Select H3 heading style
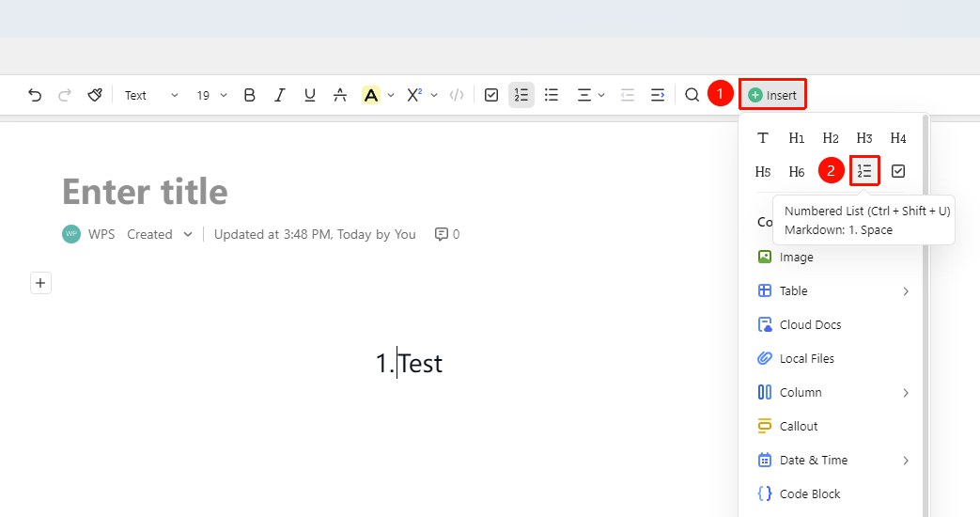 coord(864,137)
